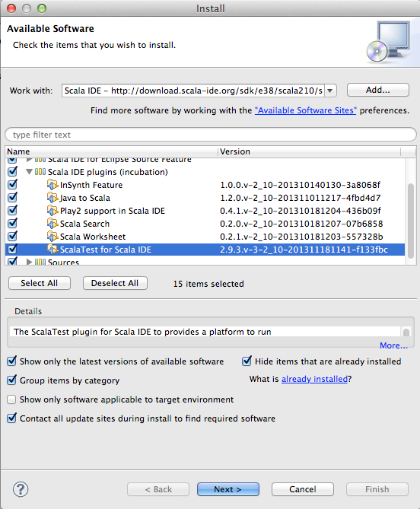Click Deselect All button
This screenshot has width=420, height=509.
(x=115, y=283)
